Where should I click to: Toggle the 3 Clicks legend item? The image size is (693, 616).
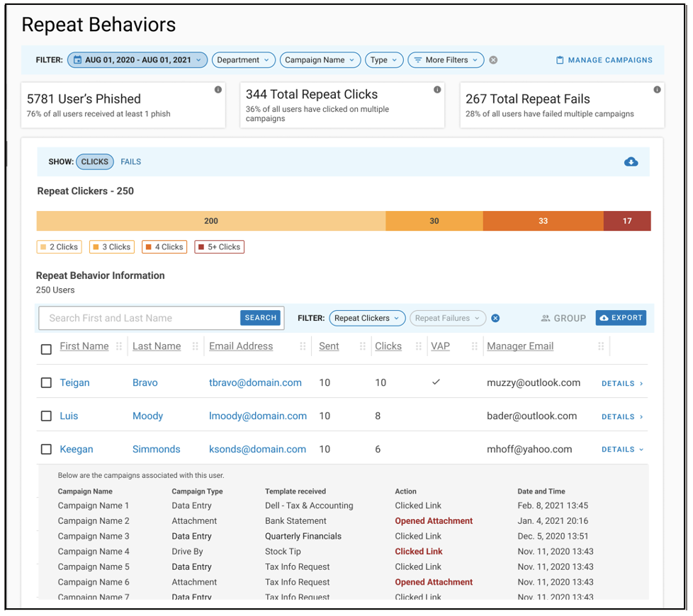pyautogui.click(x=112, y=247)
